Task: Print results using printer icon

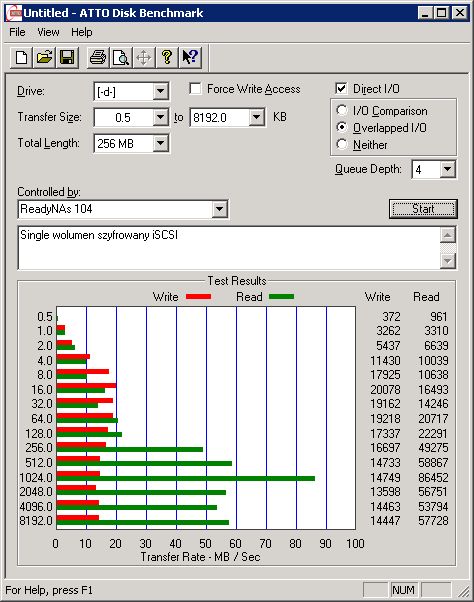Action: (98, 58)
